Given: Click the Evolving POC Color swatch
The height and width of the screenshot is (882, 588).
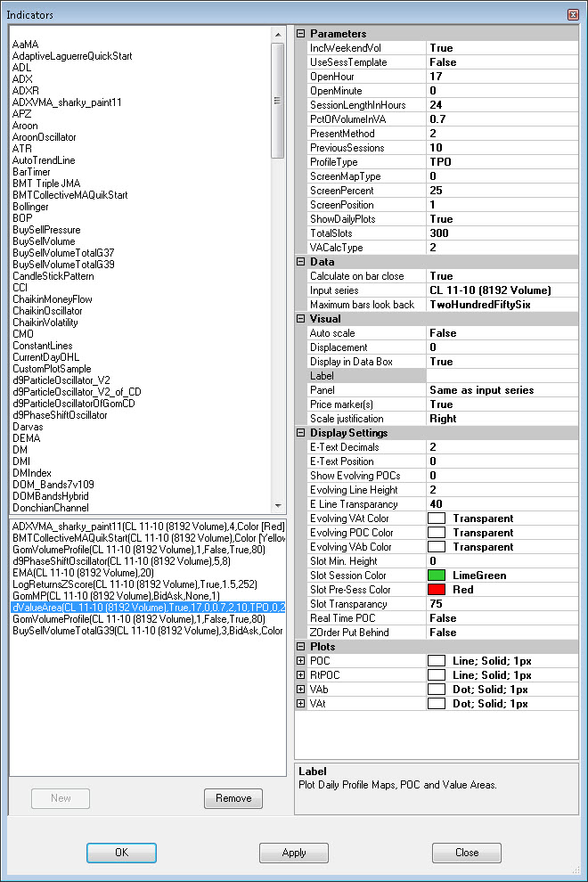Looking at the screenshot, I should 437,532.
